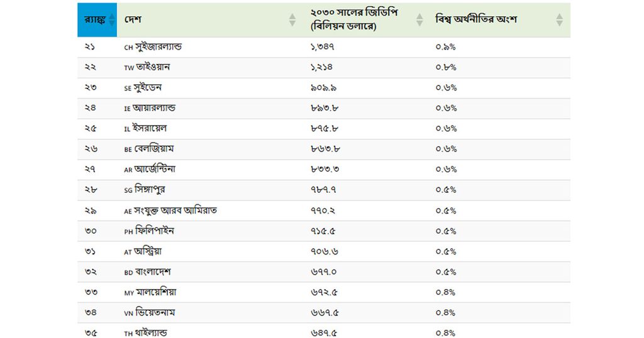Image resolution: width=644 pixels, height=338 pixels.
Task: Click the মালয়েশিয়া country name
Action: pos(156,292)
